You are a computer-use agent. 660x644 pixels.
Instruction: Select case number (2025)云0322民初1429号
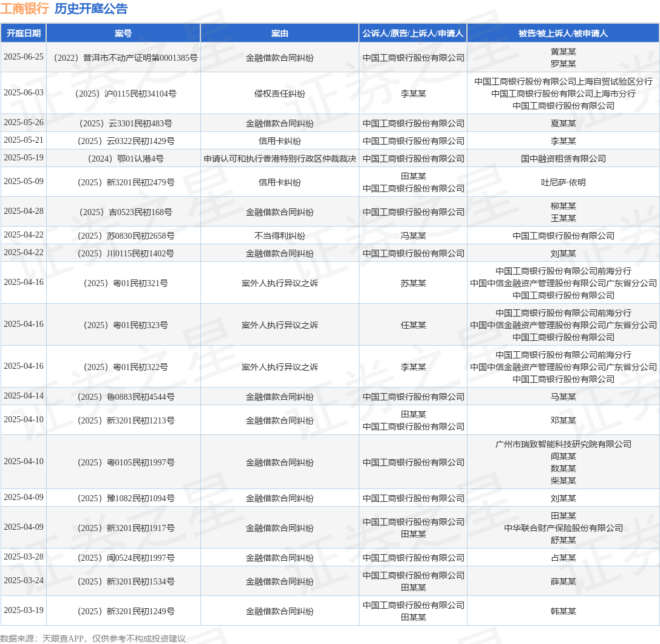[126, 141]
